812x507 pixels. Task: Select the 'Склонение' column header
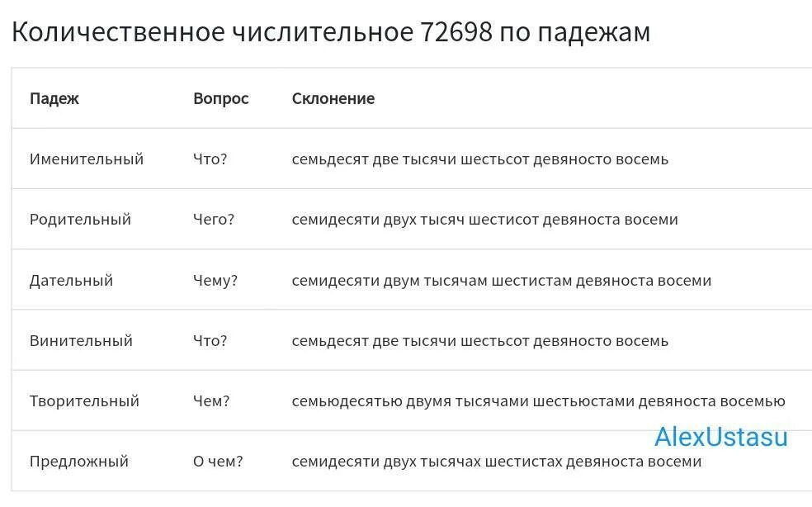pos(333,98)
